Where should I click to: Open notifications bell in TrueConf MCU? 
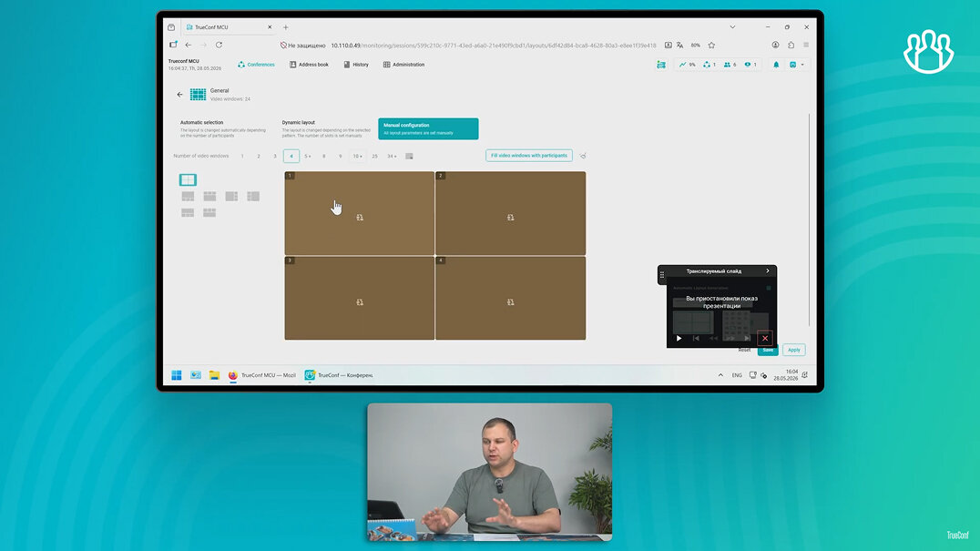[x=776, y=65]
